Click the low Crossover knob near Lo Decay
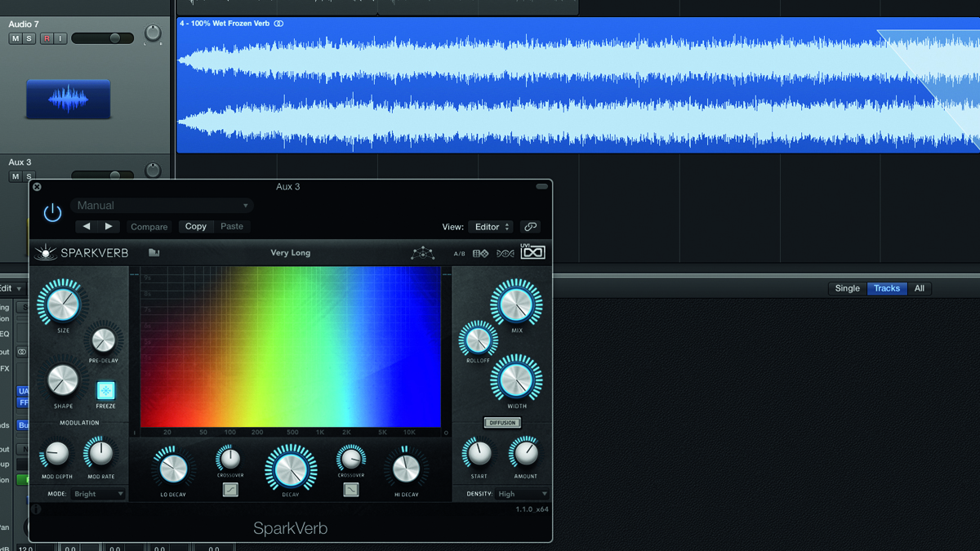Screen dimensions: 980x551 pyautogui.click(x=229, y=458)
